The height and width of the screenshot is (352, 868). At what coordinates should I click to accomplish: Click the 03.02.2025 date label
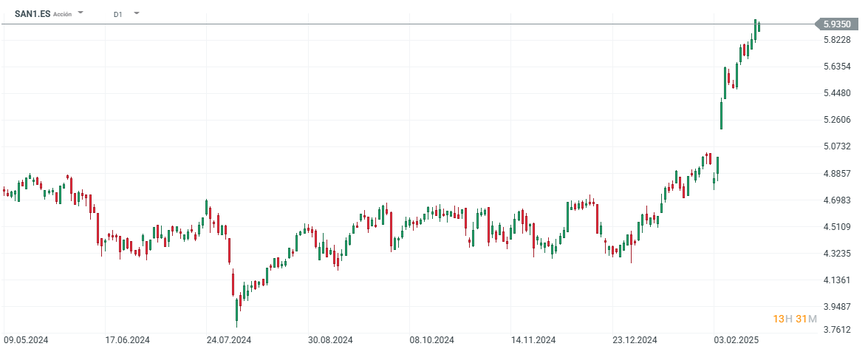[x=738, y=340]
